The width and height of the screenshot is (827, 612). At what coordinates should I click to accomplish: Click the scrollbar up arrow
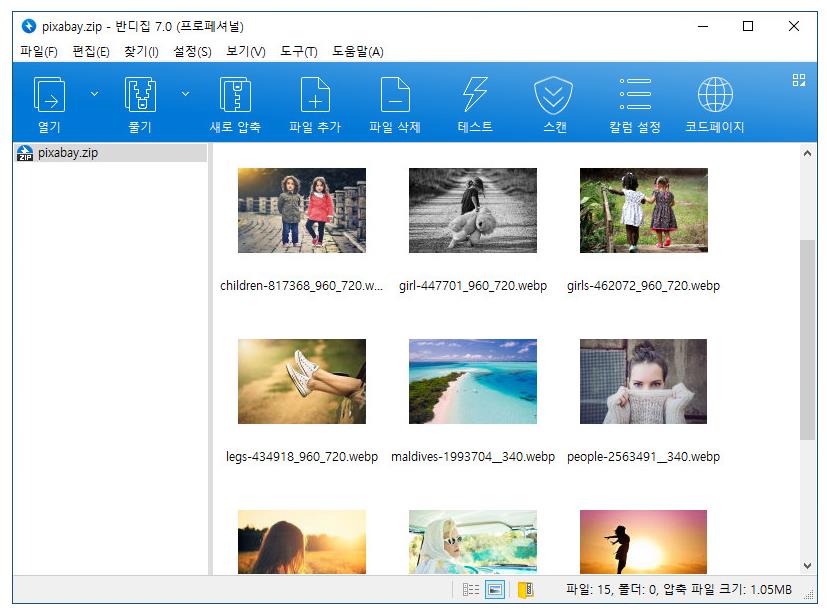807,154
